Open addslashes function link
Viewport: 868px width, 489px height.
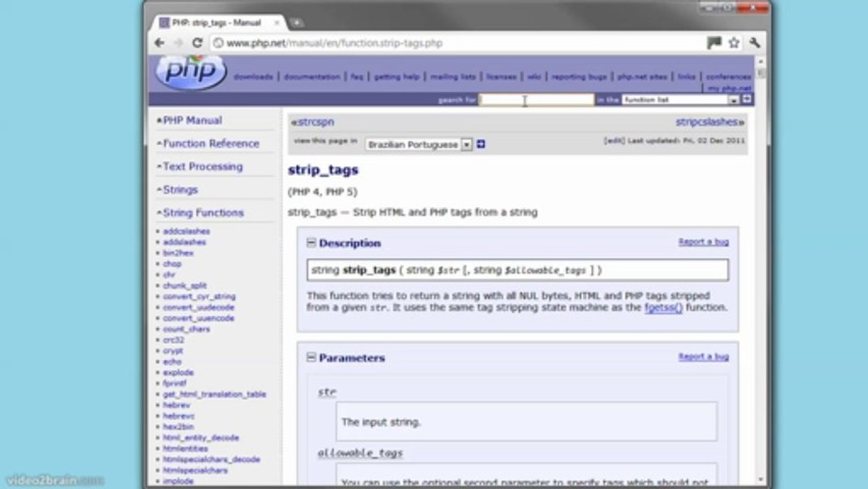point(184,242)
